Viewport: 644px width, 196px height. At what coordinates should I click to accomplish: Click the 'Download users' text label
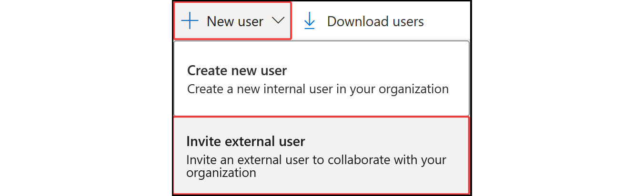[375, 21]
